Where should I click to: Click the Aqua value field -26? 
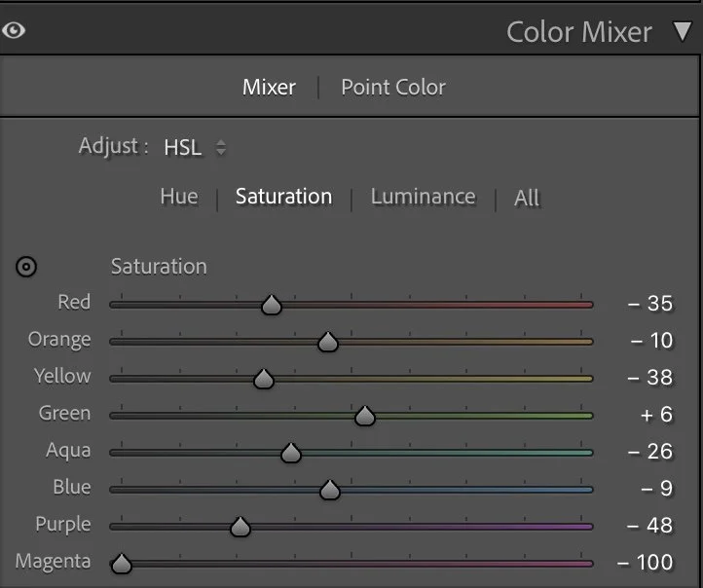tap(650, 452)
